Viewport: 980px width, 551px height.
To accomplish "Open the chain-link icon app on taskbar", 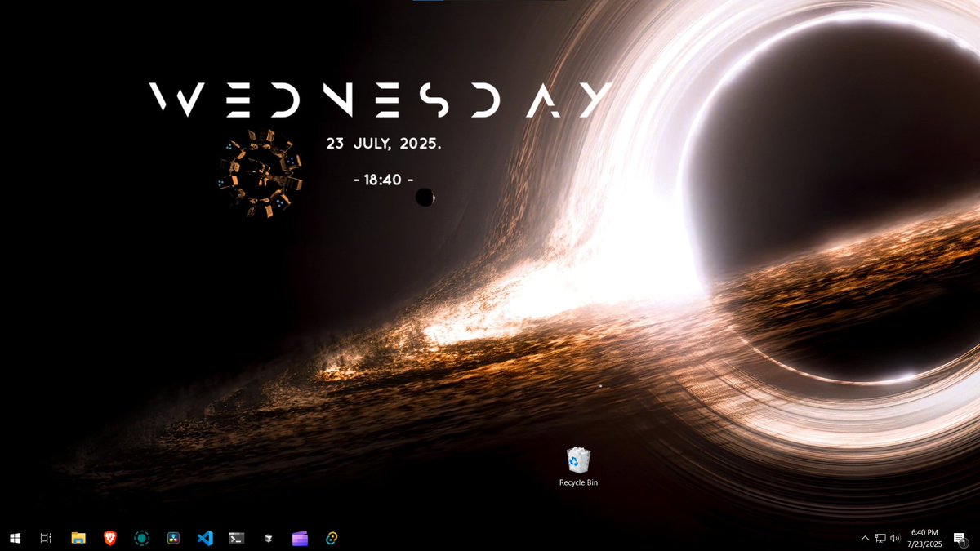I will (x=332, y=538).
